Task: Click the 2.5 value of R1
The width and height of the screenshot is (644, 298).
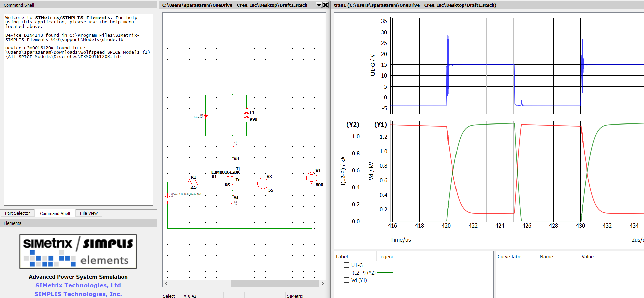Action: tap(193, 187)
